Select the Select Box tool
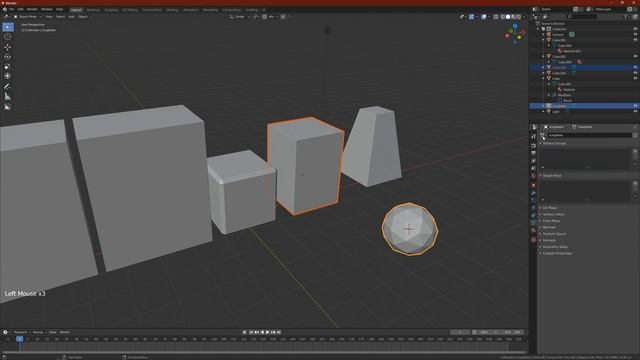The height and width of the screenshot is (360, 640). (x=7, y=27)
